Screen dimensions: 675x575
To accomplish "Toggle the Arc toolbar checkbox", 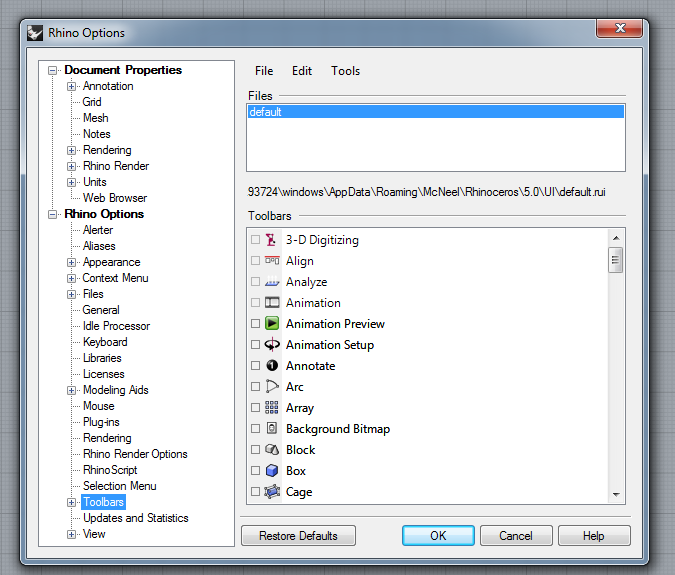I will click(x=255, y=386).
